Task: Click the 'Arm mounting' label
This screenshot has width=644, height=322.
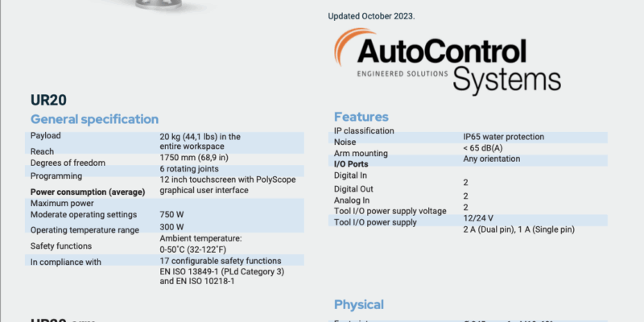Action: (361, 153)
